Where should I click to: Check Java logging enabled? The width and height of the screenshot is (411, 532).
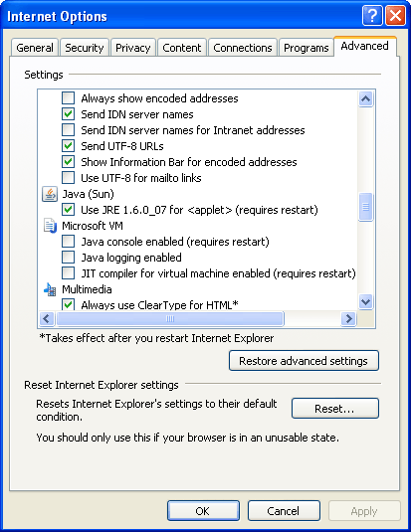69,258
